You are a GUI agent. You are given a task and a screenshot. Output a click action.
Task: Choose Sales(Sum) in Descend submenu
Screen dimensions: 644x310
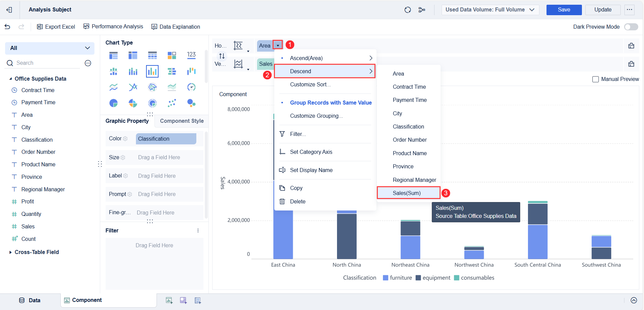[409, 193]
